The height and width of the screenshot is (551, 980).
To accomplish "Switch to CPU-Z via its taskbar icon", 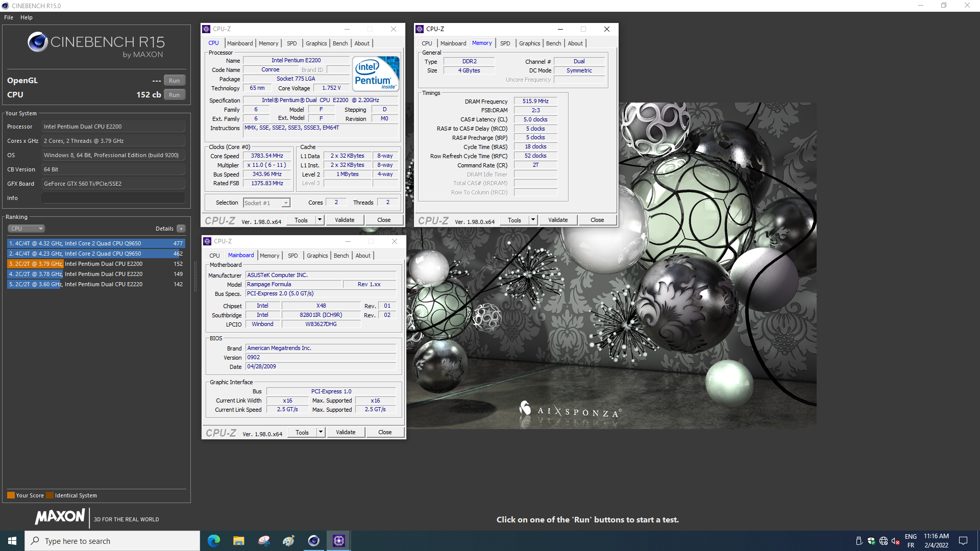I will (339, 541).
